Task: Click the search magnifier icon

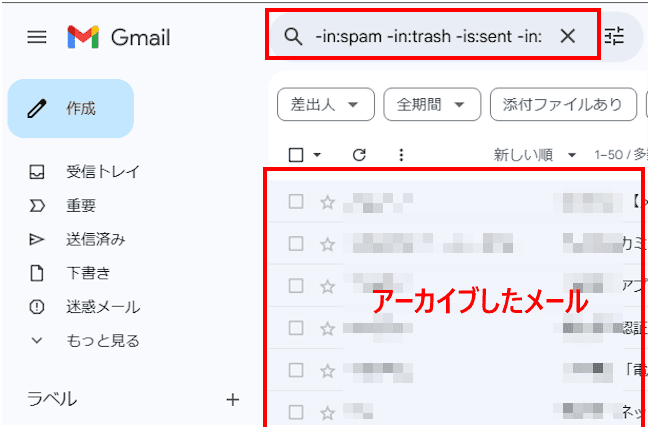Action: click(293, 37)
